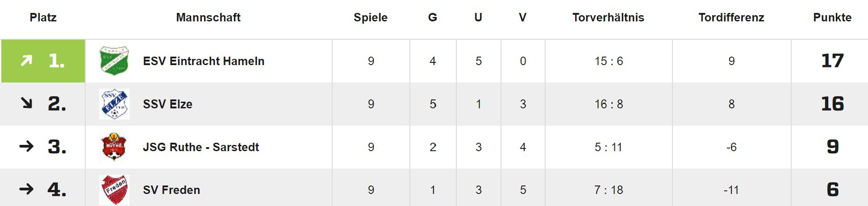This screenshot has height=206, width=868.
Task: Open the ESV Eintracht Hameln team link
Action: click(204, 61)
